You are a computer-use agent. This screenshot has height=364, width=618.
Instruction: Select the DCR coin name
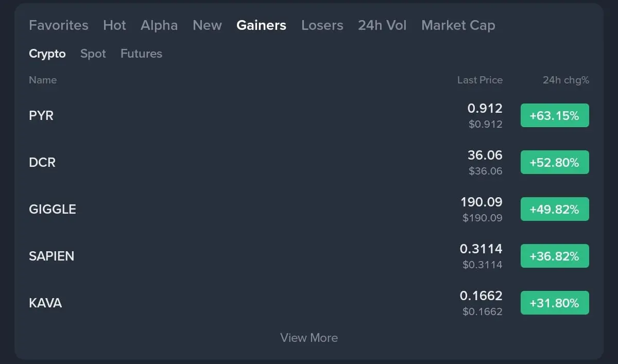point(42,162)
